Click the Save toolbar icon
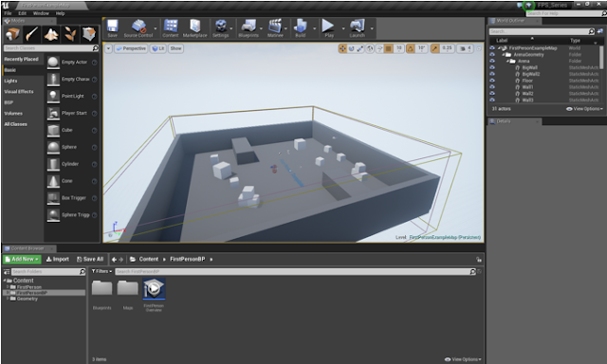Screen dimensions: 607x364 113,28
